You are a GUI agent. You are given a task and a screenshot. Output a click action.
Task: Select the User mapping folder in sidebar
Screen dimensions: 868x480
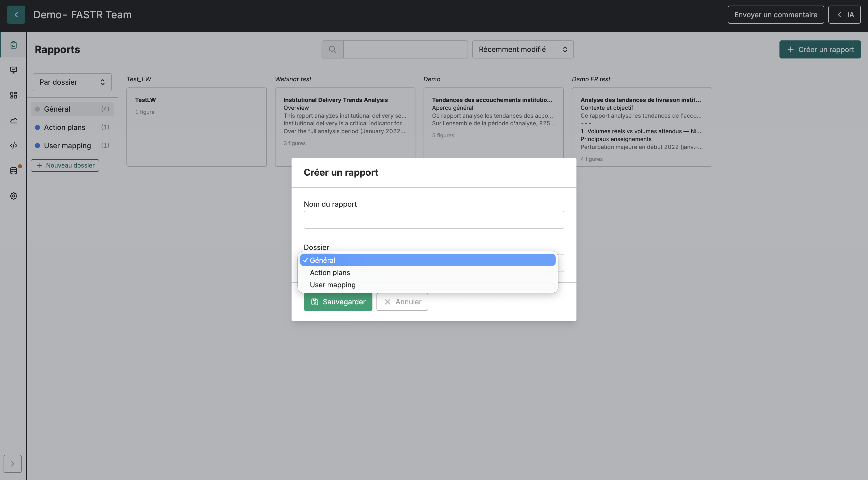(x=72, y=145)
